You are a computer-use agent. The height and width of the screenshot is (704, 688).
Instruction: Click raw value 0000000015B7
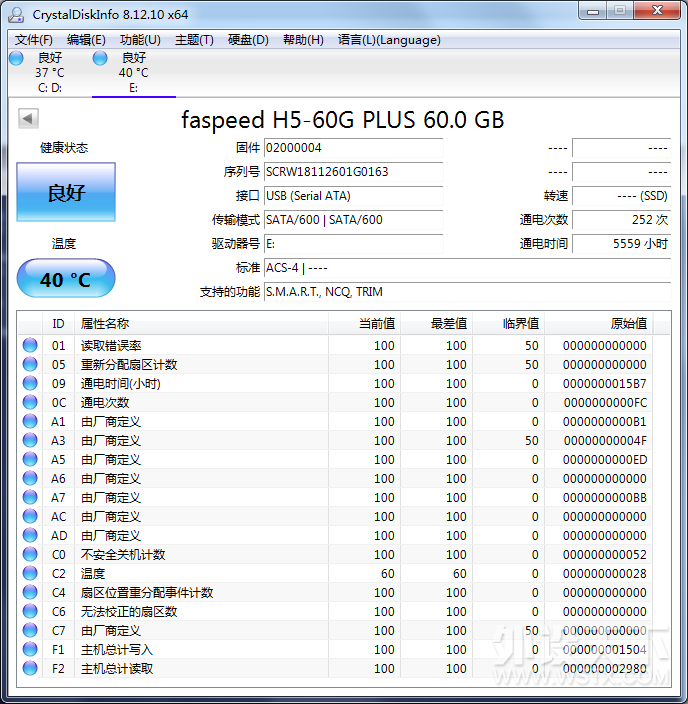point(604,384)
